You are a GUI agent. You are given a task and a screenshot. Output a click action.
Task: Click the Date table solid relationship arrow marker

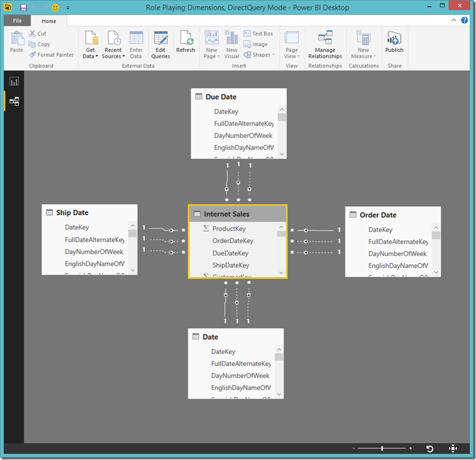pos(226,295)
